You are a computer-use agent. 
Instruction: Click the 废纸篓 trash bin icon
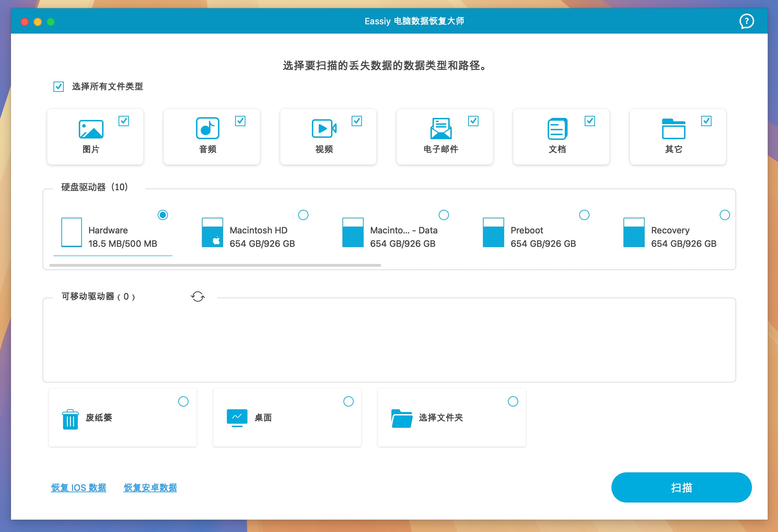70,419
